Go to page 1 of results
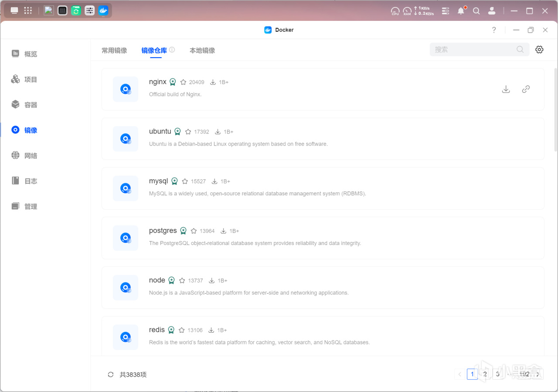 pos(472,374)
